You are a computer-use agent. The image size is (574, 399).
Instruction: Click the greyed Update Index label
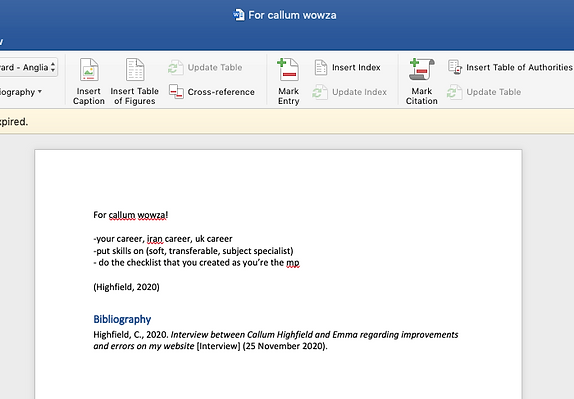359,92
